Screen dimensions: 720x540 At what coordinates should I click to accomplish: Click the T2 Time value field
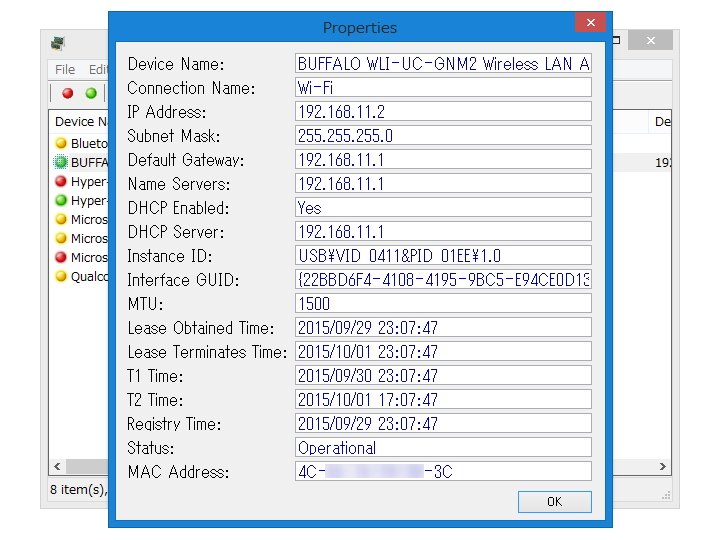coord(443,399)
